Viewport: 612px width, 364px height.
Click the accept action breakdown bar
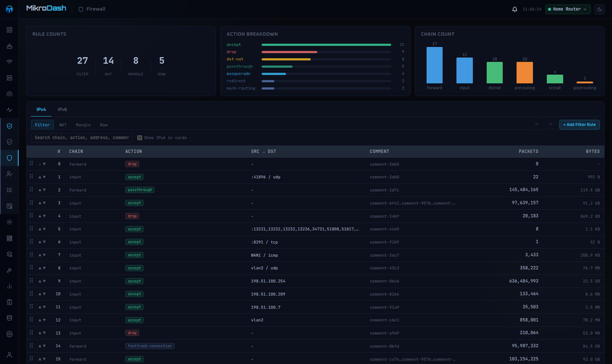(x=326, y=45)
